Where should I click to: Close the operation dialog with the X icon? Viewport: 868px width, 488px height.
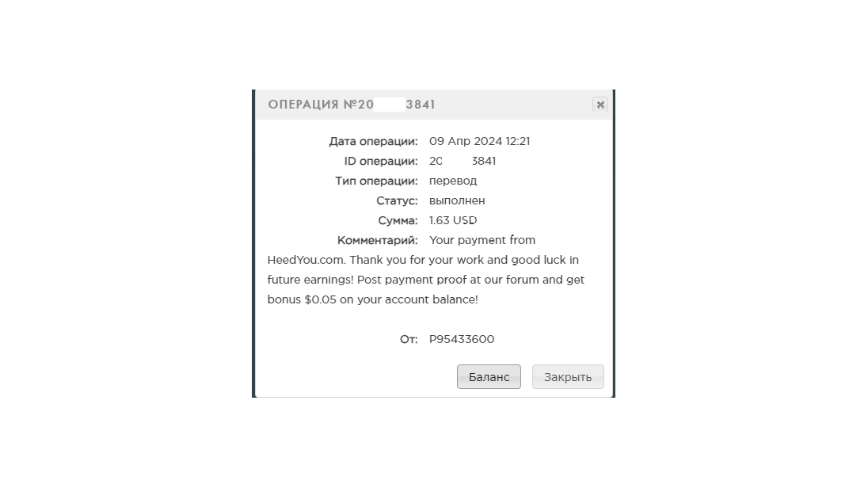coord(600,105)
